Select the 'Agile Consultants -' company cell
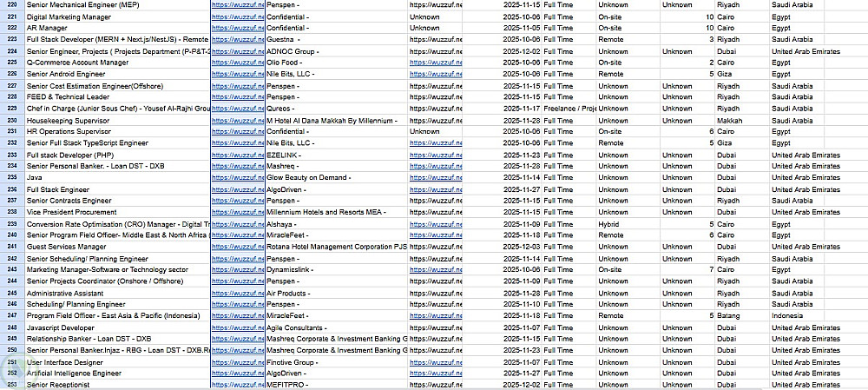 click(x=336, y=327)
